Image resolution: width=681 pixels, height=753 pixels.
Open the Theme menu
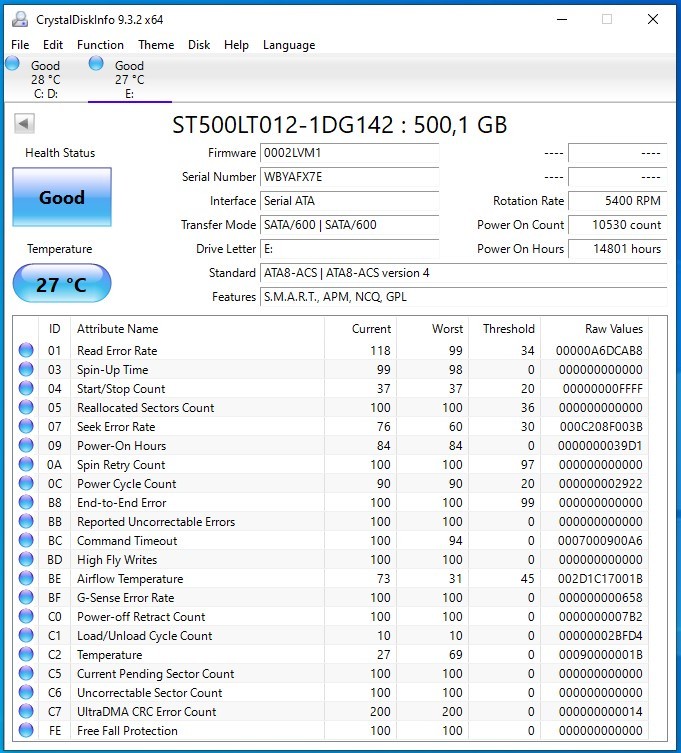tap(156, 45)
